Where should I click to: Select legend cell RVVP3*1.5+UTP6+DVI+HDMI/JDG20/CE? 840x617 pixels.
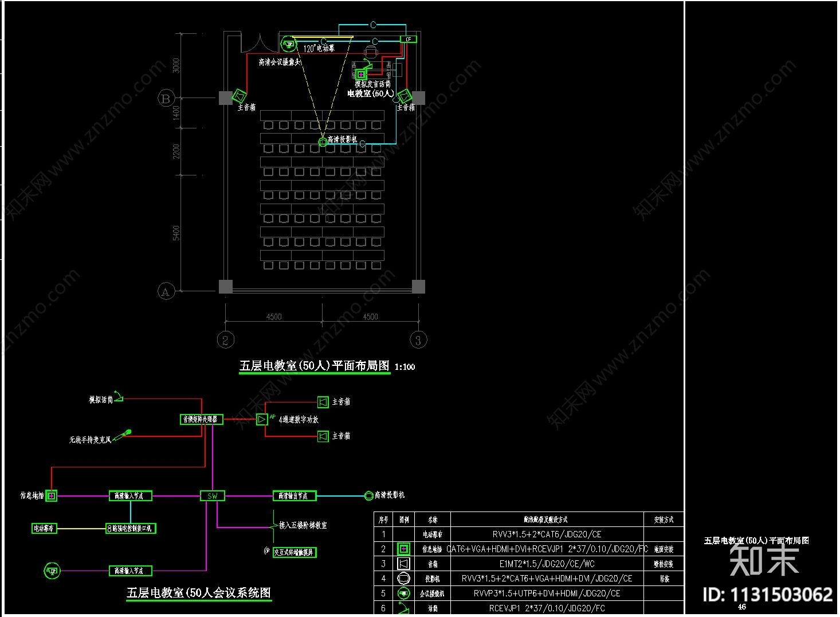547,593
